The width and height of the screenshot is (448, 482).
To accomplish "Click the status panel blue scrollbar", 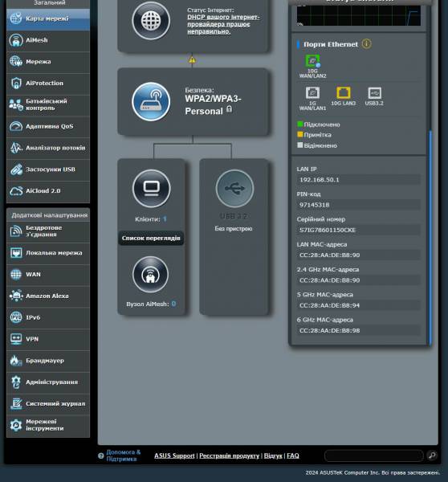I will click(430, 237).
